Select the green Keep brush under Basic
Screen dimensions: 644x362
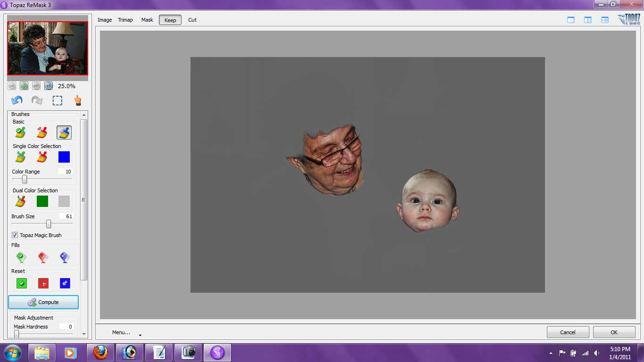tap(20, 132)
